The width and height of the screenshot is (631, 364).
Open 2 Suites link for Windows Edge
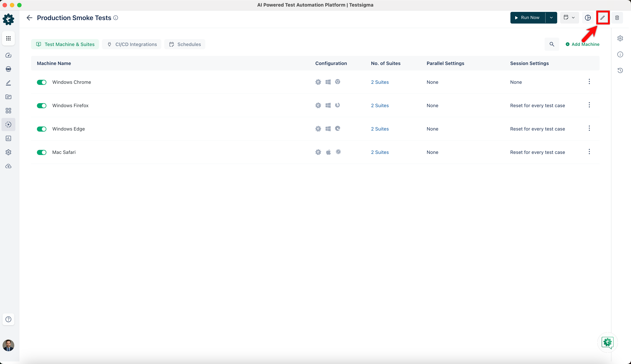tap(380, 129)
